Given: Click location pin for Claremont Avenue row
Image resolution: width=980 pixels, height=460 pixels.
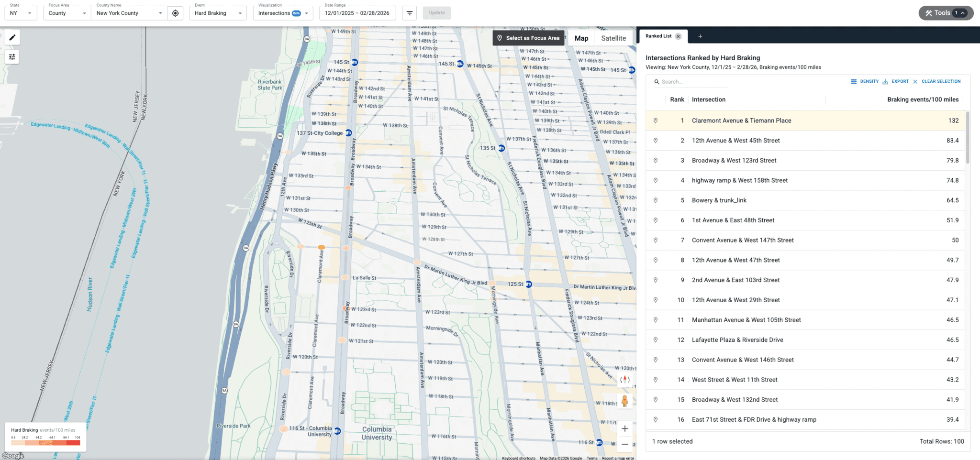Looking at the screenshot, I should tap(656, 120).
